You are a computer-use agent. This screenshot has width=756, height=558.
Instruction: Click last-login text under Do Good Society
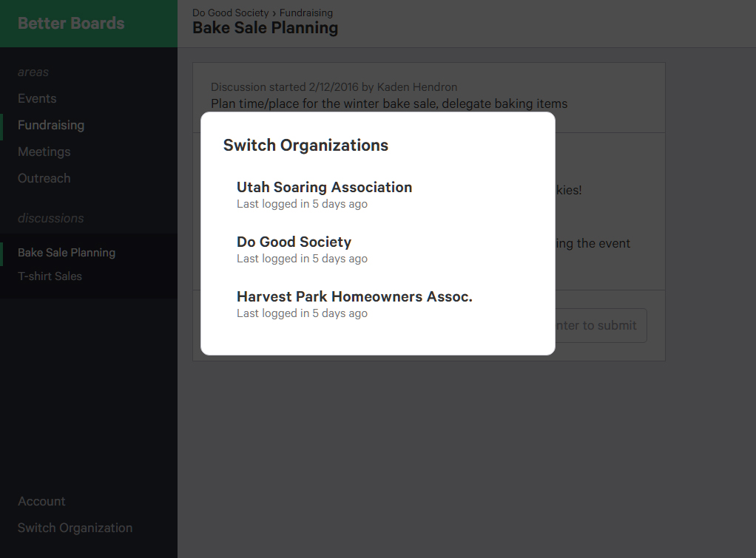(302, 259)
